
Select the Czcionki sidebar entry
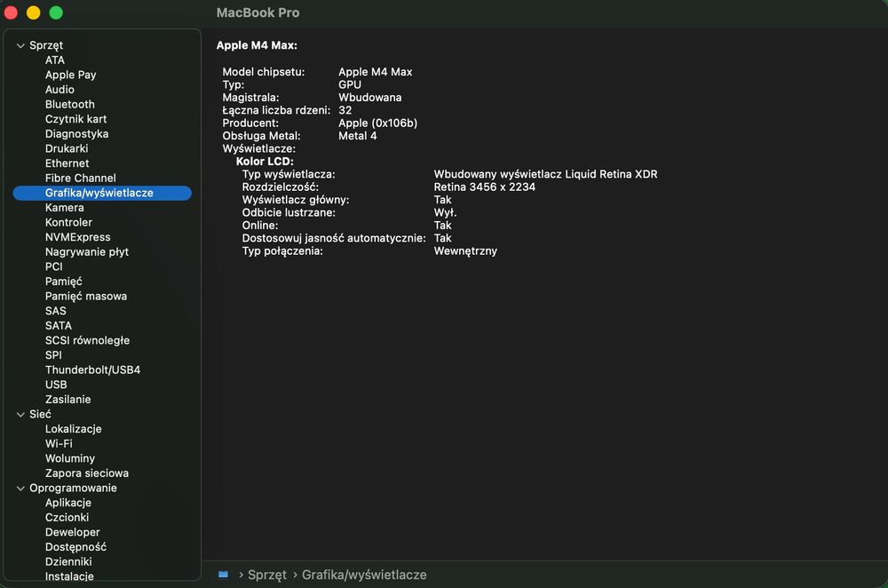pos(67,517)
